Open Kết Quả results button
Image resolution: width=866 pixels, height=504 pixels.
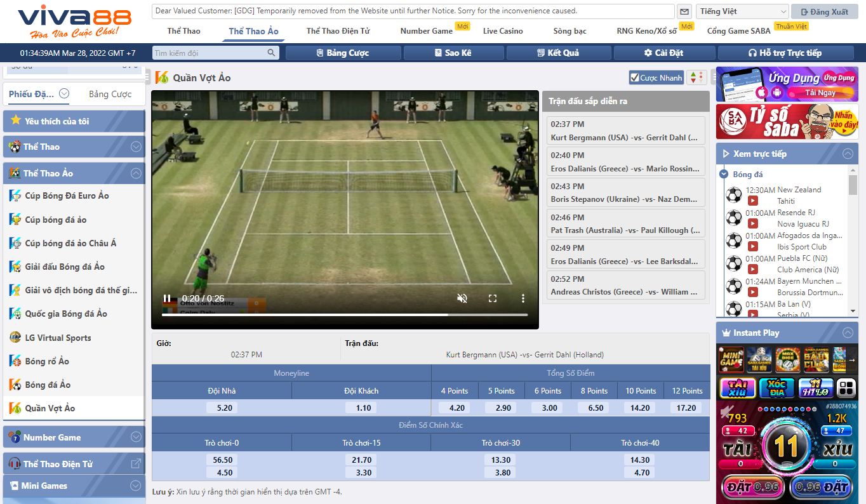tap(559, 53)
